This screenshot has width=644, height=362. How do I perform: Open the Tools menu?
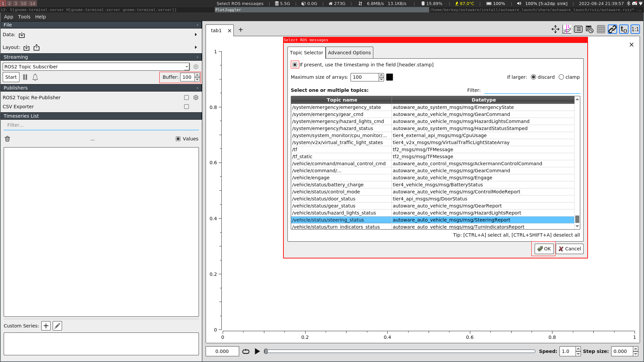pos(24,17)
